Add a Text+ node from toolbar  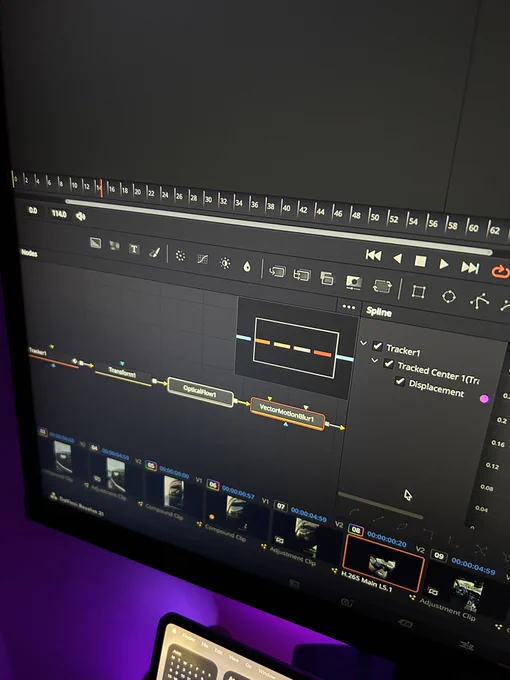pyautogui.click(x=134, y=249)
